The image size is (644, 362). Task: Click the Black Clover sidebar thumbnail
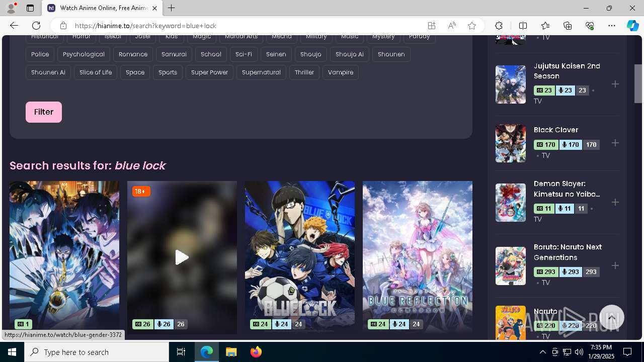click(x=511, y=143)
